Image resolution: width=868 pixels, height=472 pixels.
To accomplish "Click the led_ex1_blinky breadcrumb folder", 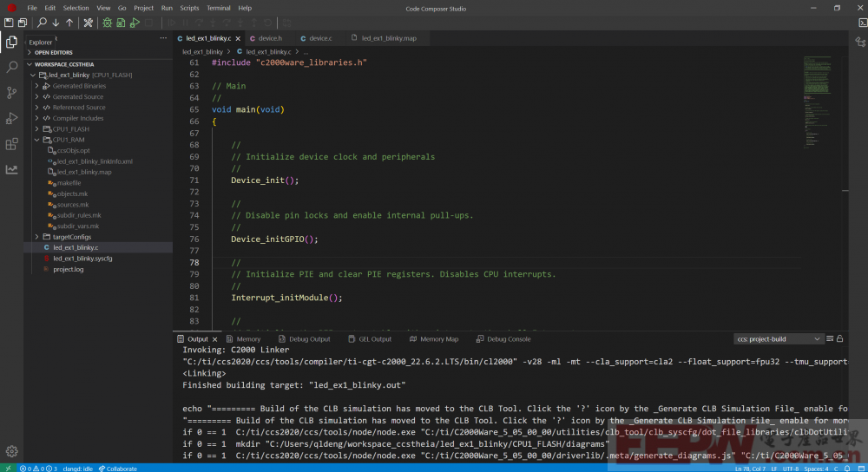I will click(x=202, y=51).
